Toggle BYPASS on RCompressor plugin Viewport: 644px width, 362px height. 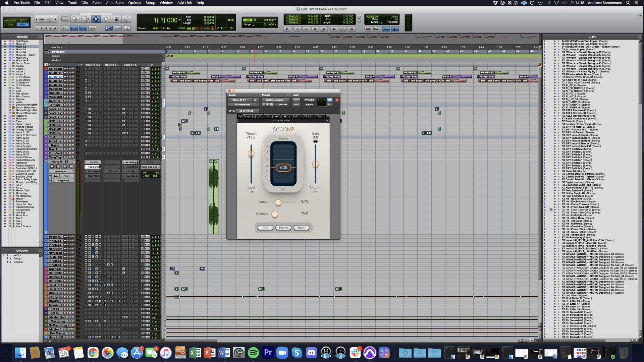(x=309, y=100)
